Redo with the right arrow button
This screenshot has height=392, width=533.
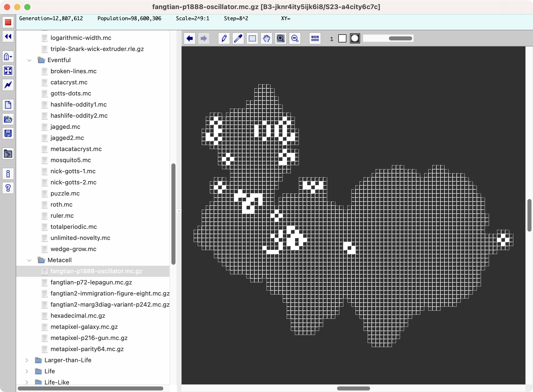coord(204,38)
